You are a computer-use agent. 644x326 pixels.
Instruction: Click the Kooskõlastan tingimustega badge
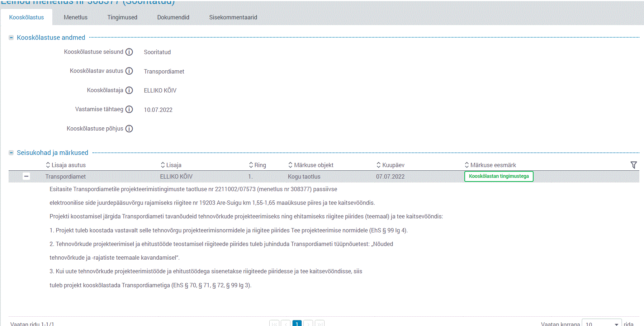coord(498,176)
